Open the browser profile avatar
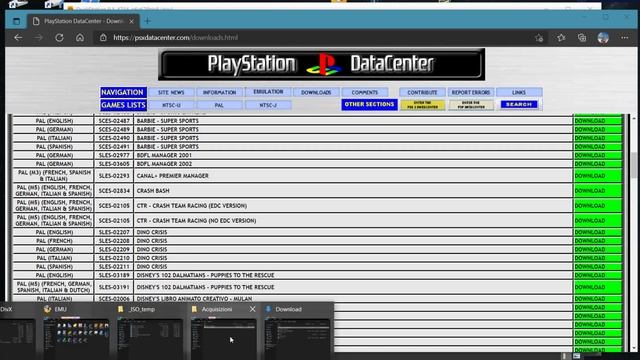The image size is (640, 360). point(603,38)
